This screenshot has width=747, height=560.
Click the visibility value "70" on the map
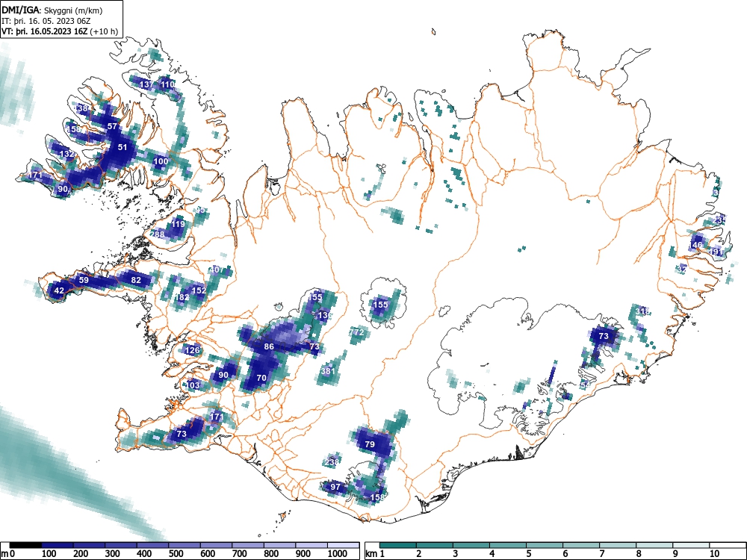tap(261, 378)
